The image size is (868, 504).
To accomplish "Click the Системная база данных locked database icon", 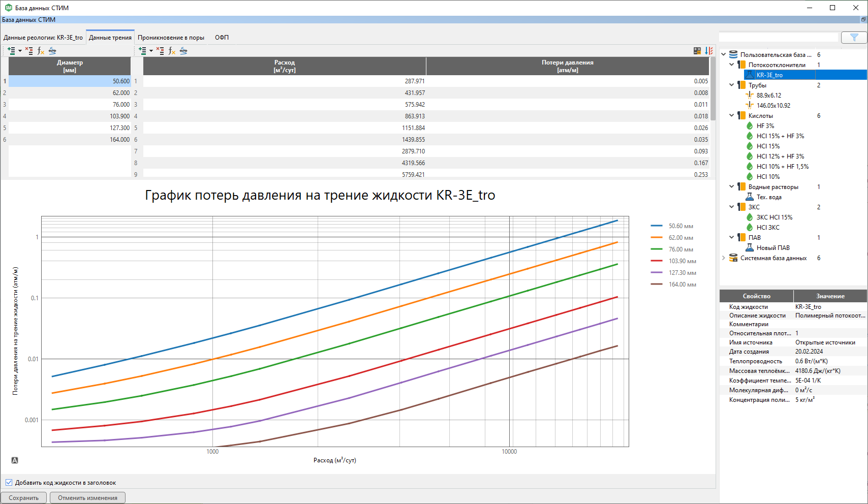I will pyautogui.click(x=733, y=258).
